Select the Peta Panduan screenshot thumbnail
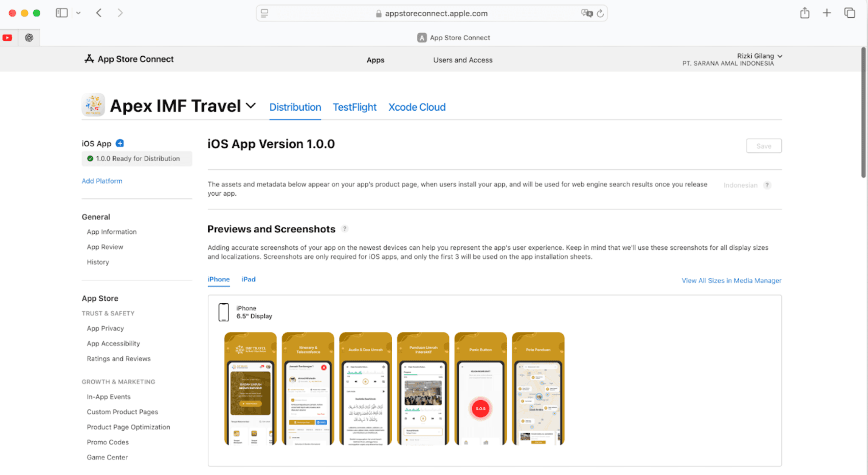868x475 pixels. [538, 389]
